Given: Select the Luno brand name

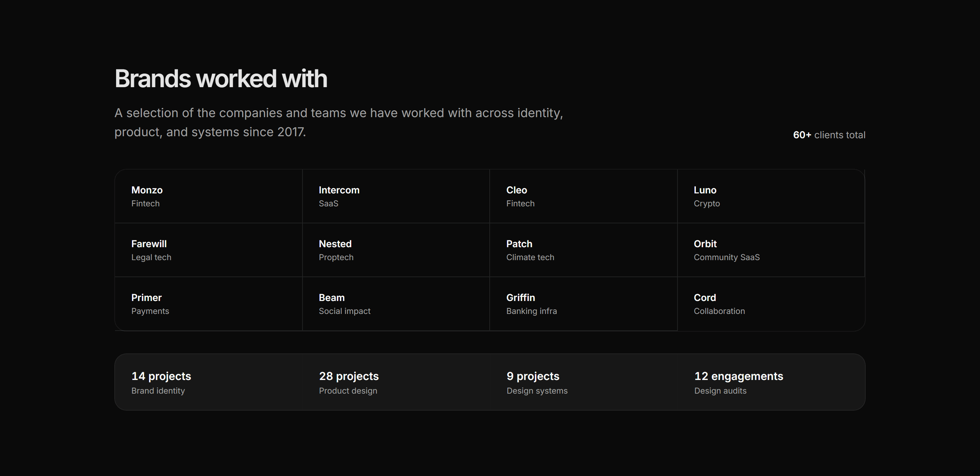Looking at the screenshot, I should point(705,190).
